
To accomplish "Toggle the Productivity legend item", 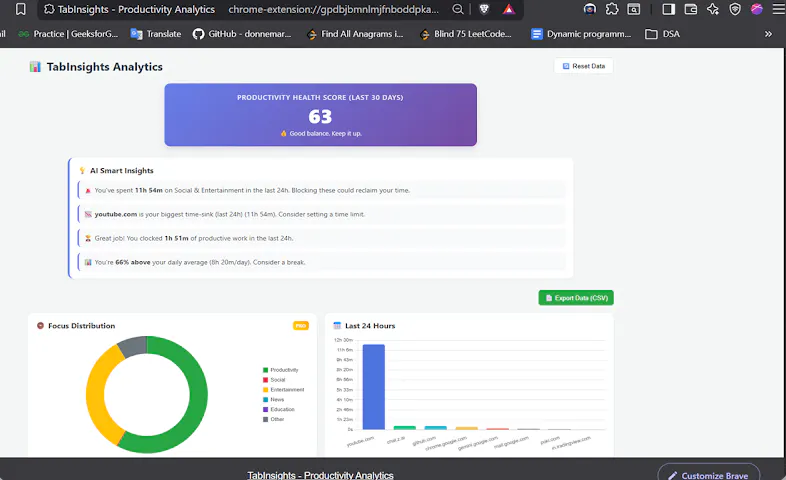I will 281,370.
